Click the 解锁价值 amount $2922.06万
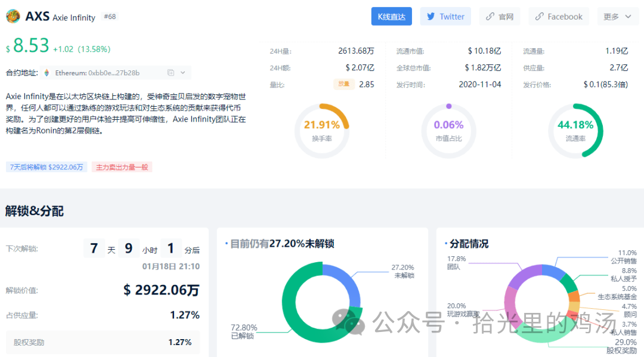 [162, 290]
